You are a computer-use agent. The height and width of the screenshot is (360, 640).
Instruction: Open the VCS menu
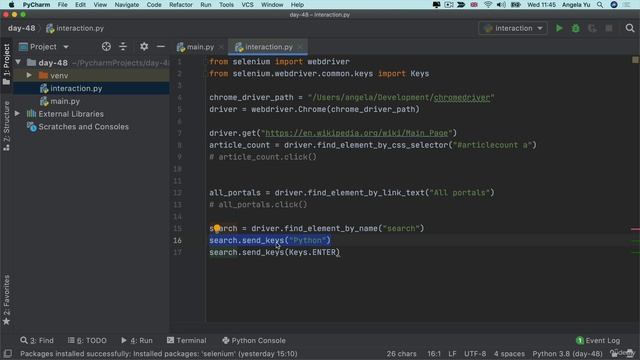(x=247, y=4)
